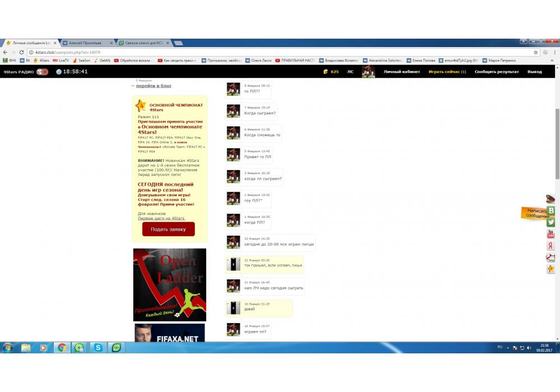
Task: Open 'Личный кабинет' in the top menu
Action: coord(402,72)
